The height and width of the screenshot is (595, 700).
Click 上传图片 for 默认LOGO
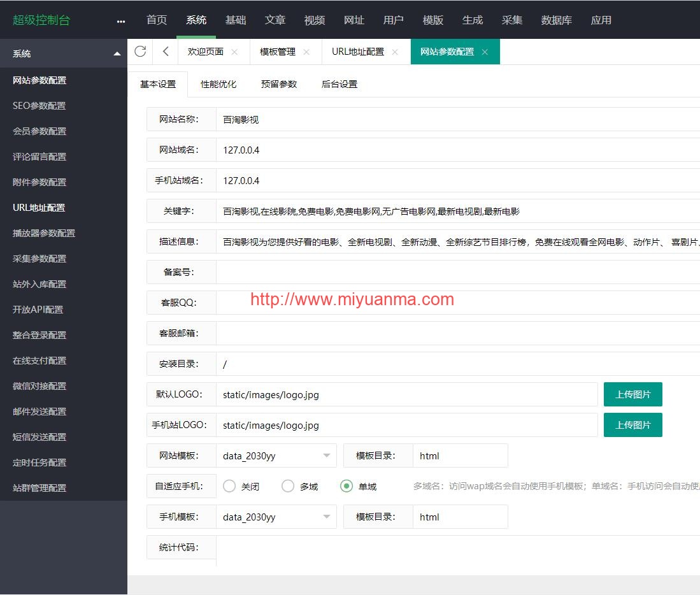[x=632, y=394]
